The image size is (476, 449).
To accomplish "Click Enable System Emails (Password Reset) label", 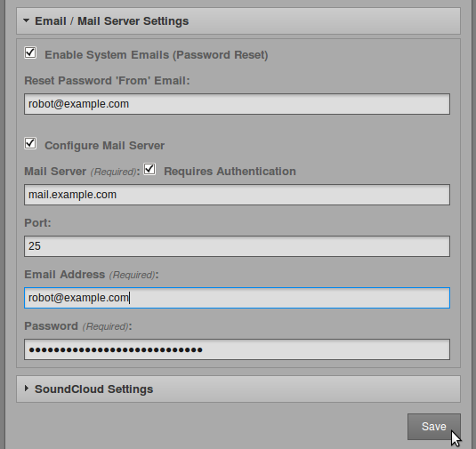I will click(157, 55).
